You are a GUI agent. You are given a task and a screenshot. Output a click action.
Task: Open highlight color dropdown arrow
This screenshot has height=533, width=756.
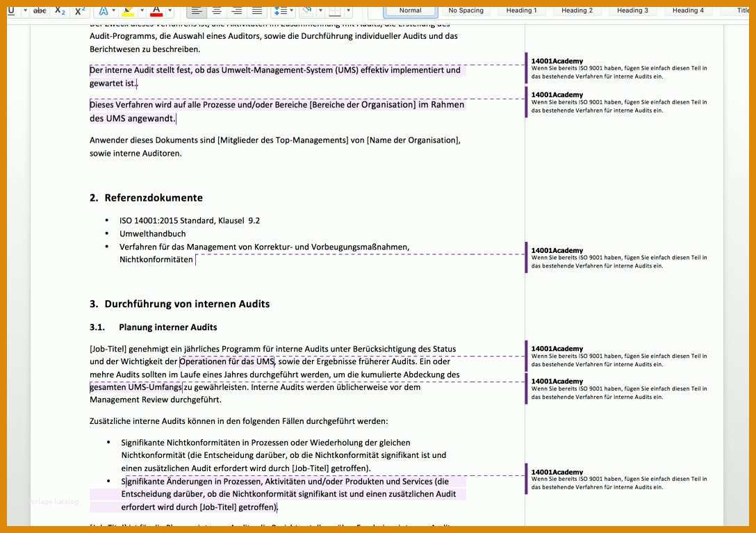click(x=142, y=10)
